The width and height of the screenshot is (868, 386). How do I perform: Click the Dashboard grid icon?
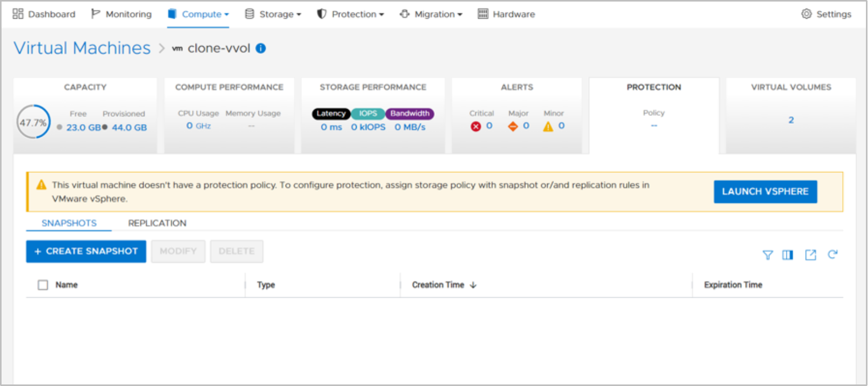click(18, 14)
